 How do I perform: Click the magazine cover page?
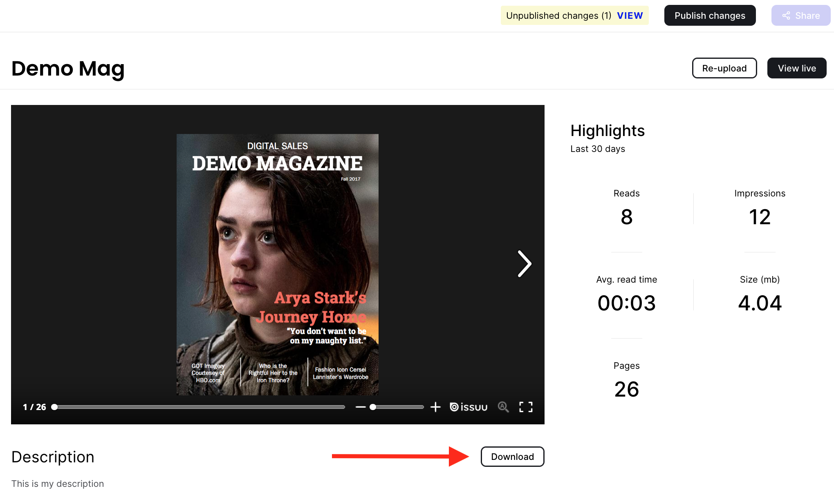coord(278,265)
